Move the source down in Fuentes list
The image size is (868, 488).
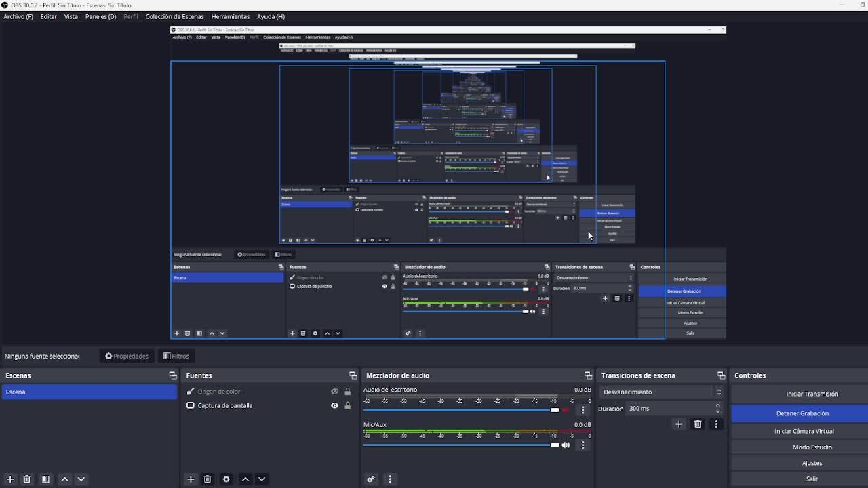point(262,479)
